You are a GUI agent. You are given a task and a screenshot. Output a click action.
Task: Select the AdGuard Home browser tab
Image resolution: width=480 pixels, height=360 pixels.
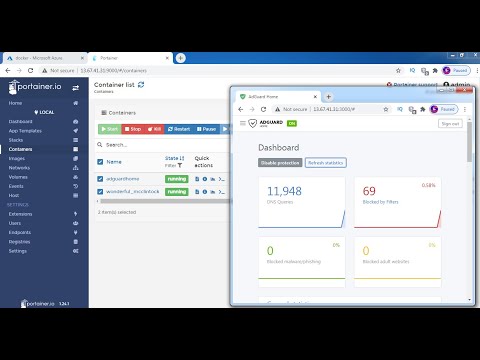coord(278,97)
